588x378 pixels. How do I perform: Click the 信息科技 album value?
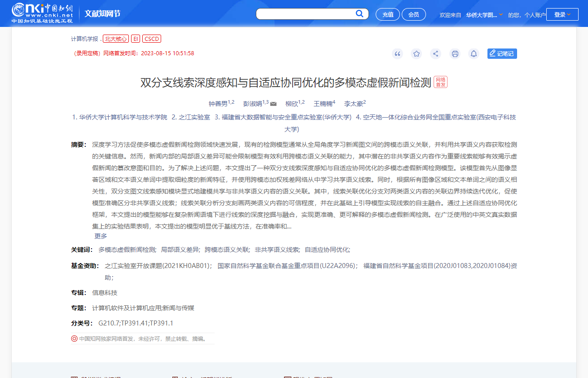click(x=105, y=293)
